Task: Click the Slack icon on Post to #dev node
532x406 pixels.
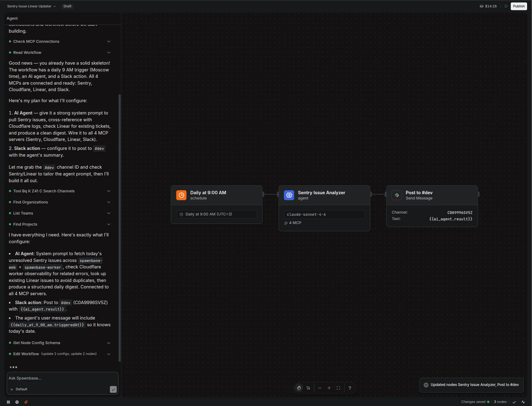Action: 397,195
